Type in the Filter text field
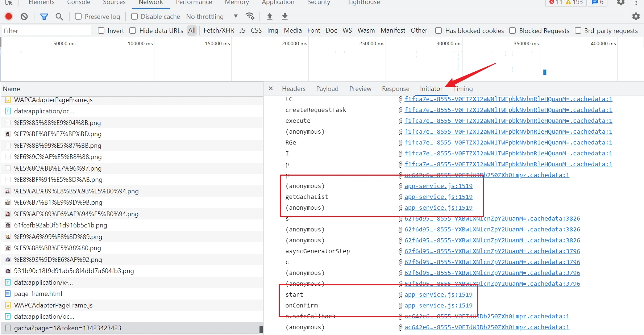 tap(46, 31)
